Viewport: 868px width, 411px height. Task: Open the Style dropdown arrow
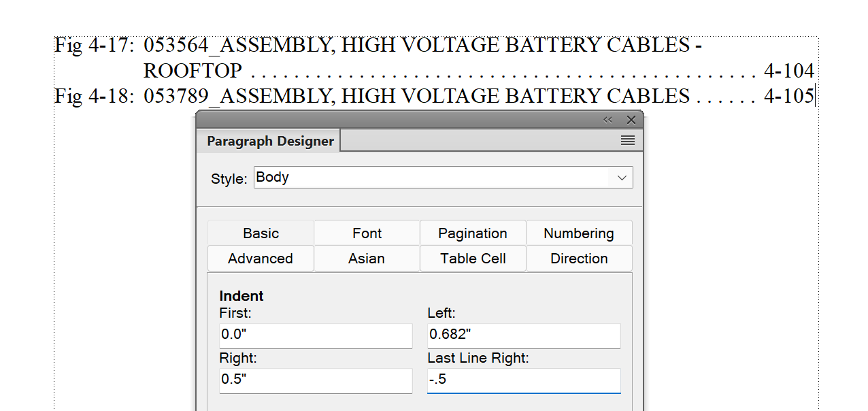point(621,177)
